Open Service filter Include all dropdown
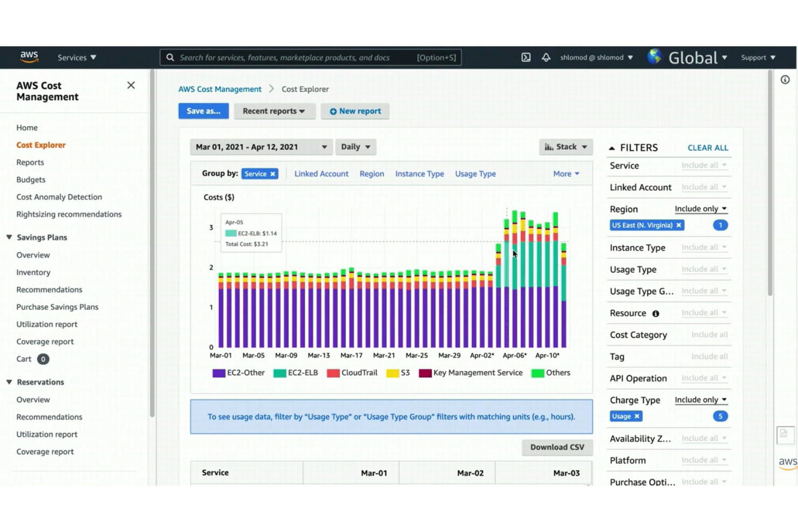 704,165
